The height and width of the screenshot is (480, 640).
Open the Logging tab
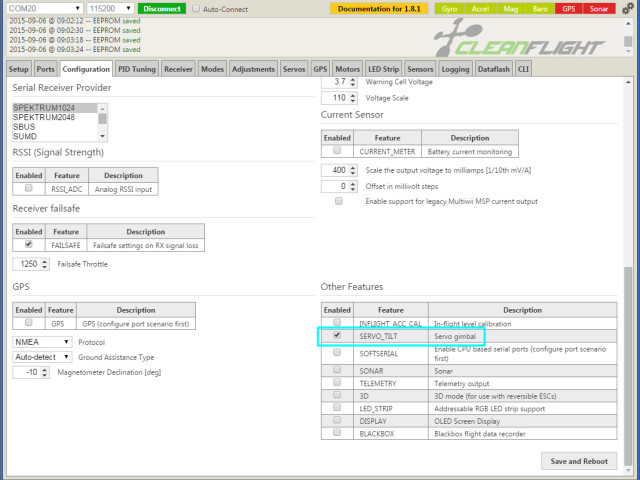coord(455,69)
